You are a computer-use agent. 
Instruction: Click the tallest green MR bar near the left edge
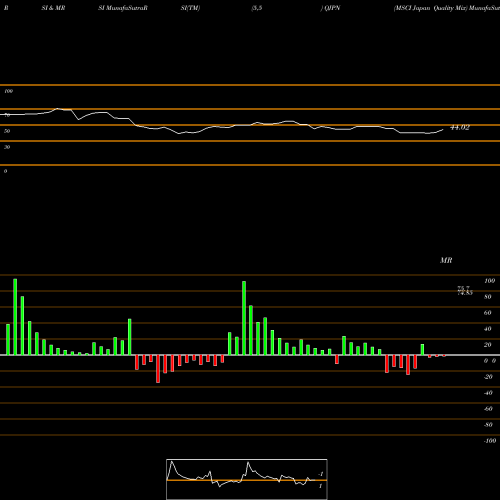pyautogui.click(x=15, y=317)
